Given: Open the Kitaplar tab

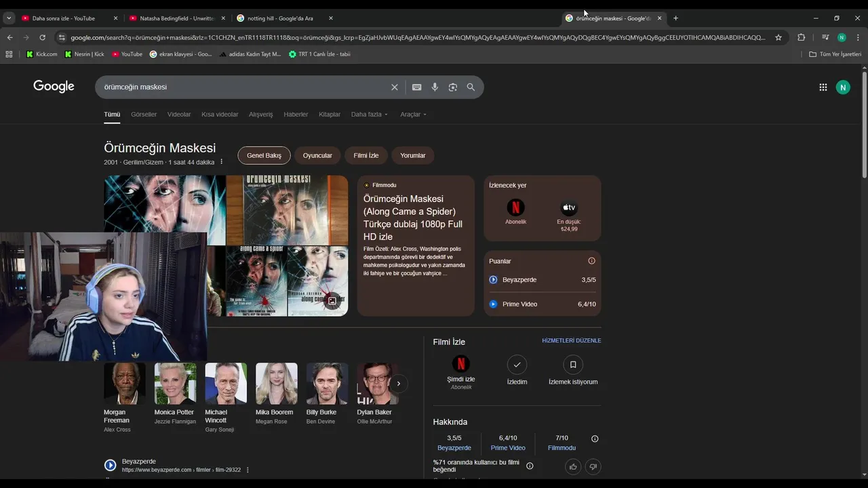Looking at the screenshot, I should (330, 115).
